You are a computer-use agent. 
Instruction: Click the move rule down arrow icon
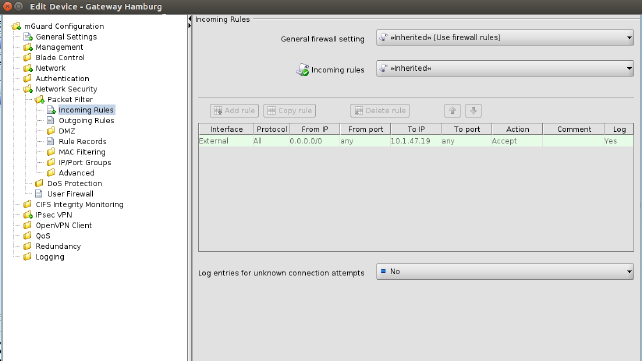473,111
